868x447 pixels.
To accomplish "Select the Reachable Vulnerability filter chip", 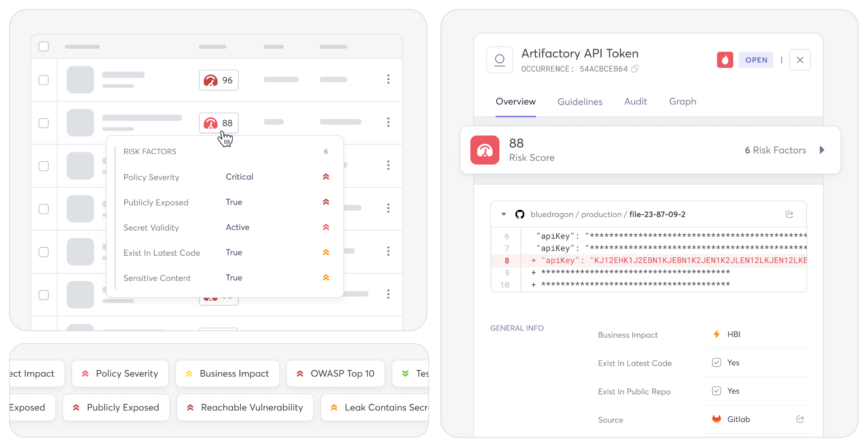I will [245, 407].
